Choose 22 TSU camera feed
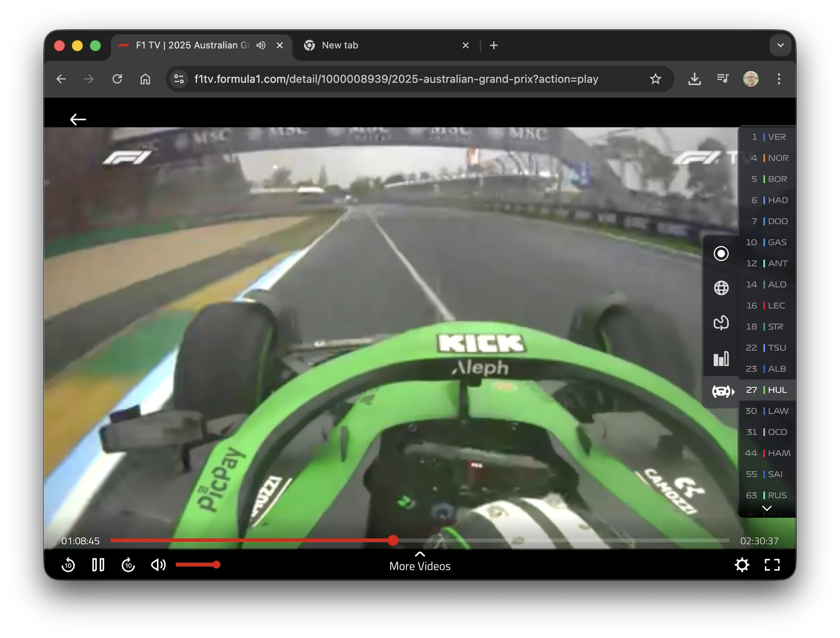Screen dimensions: 840x638 768,348
